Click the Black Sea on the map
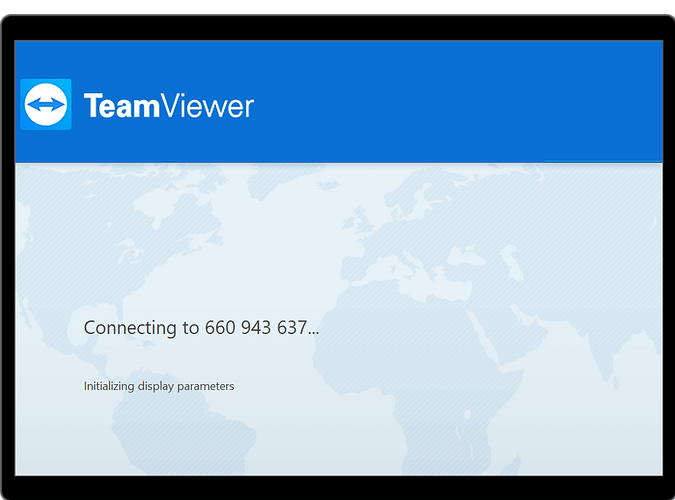 [466, 258]
